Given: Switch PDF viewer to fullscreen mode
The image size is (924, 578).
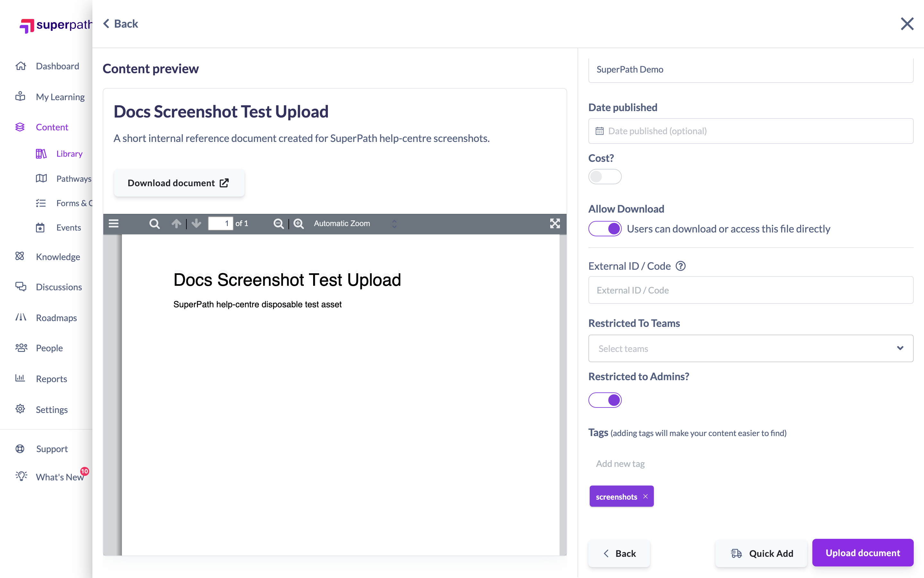Looking at the screenshot, I should (555, 223).
